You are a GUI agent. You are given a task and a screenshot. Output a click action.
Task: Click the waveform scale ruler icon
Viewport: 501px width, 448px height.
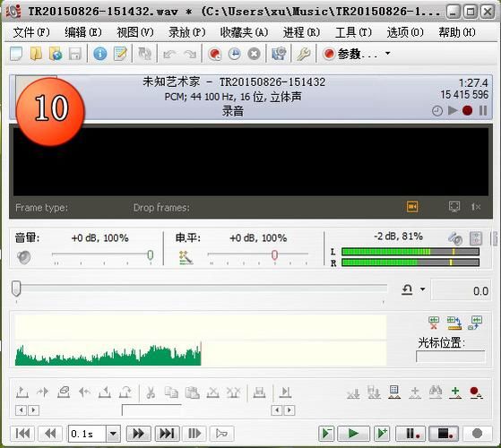pyautogui.click(x=454, y=323)
